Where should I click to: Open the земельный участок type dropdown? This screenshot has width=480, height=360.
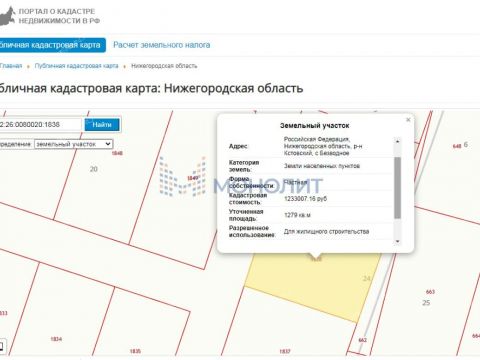pos(74,144)
